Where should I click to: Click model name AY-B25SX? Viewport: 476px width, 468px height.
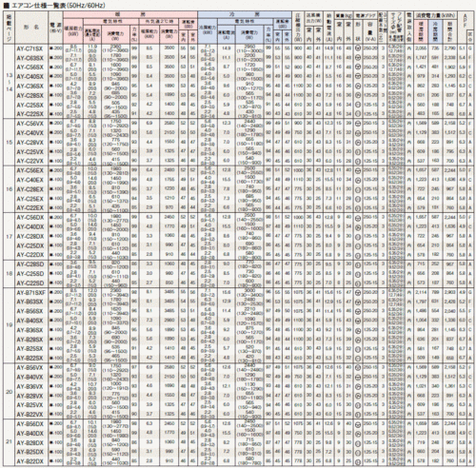coord(30,349)
